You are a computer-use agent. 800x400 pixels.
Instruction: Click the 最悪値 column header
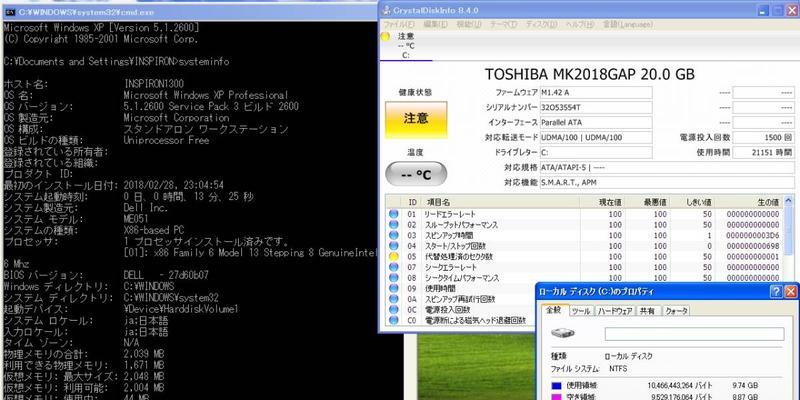click(x=648, y=203)
